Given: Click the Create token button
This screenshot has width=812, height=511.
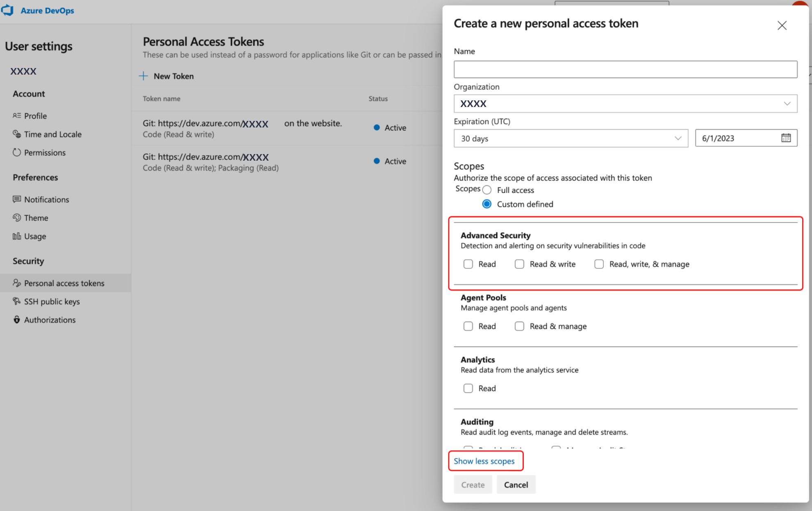Looking at the screenshot, I should click(473, 485).
